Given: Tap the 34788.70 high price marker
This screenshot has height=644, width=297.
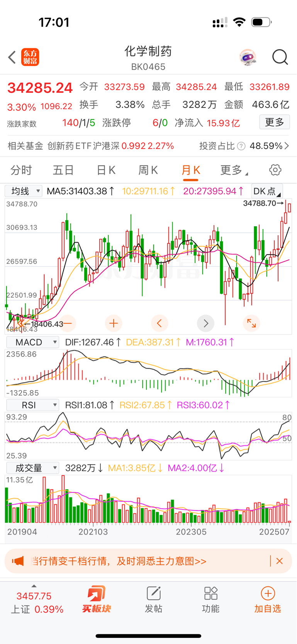Looking at the screenshot, I should 263,203.
